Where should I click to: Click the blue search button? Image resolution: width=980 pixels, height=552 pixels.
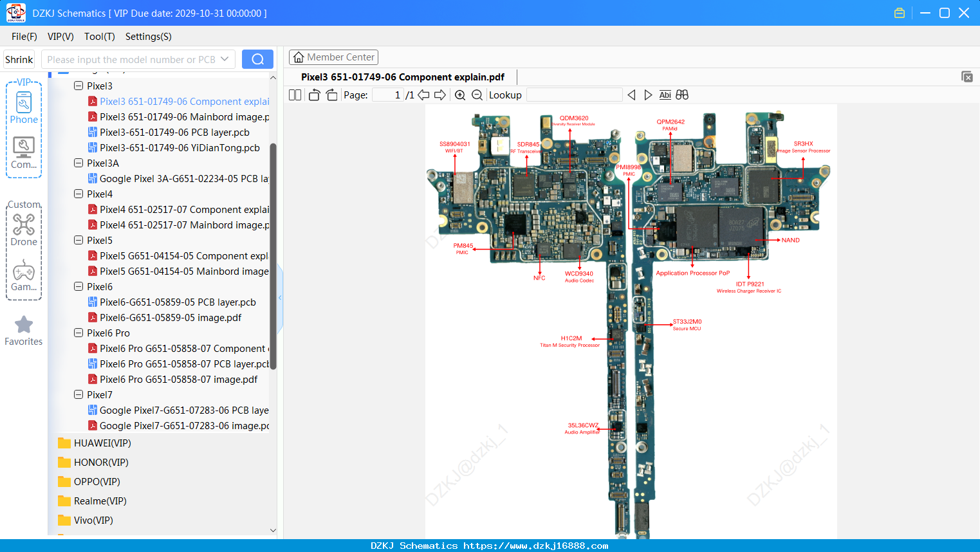pyautogui.click(x=257, y=59)
